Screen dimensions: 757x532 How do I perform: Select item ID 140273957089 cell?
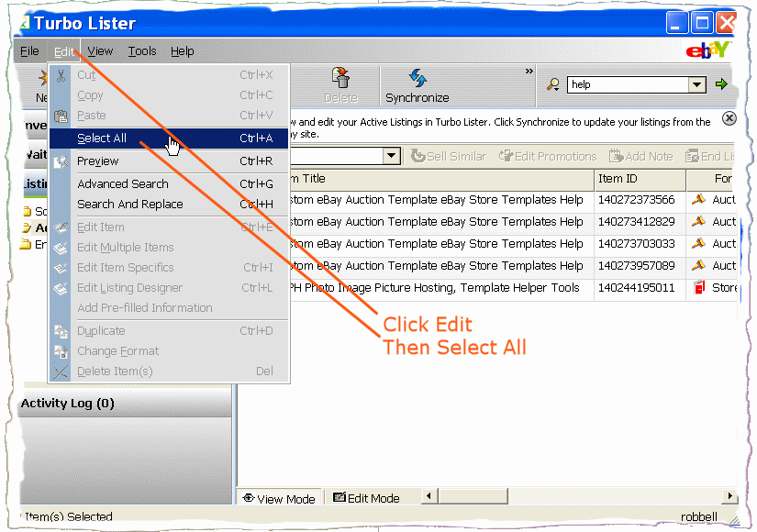pos(640,266)
